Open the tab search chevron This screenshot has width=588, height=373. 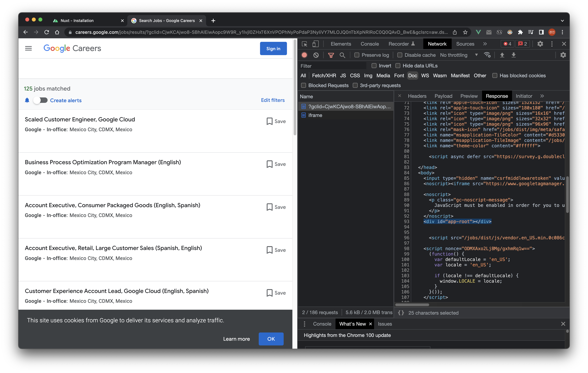(562, 21)
